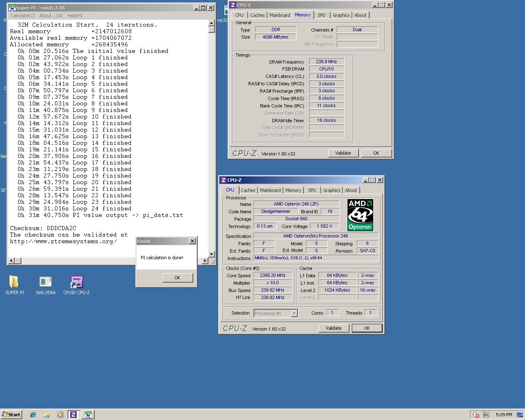Select About tab in lower CPU-Z window

351,190
